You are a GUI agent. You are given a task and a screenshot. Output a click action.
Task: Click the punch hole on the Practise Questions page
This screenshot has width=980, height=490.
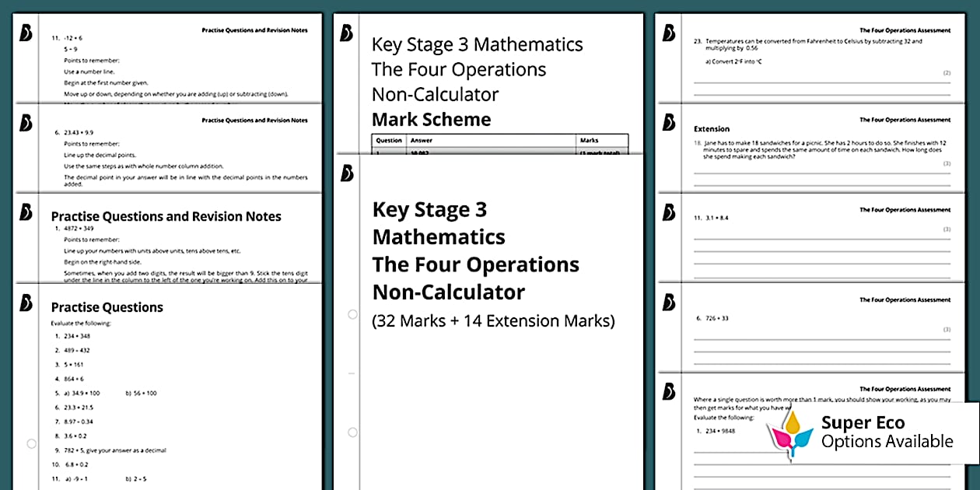(x=31, y=444)
